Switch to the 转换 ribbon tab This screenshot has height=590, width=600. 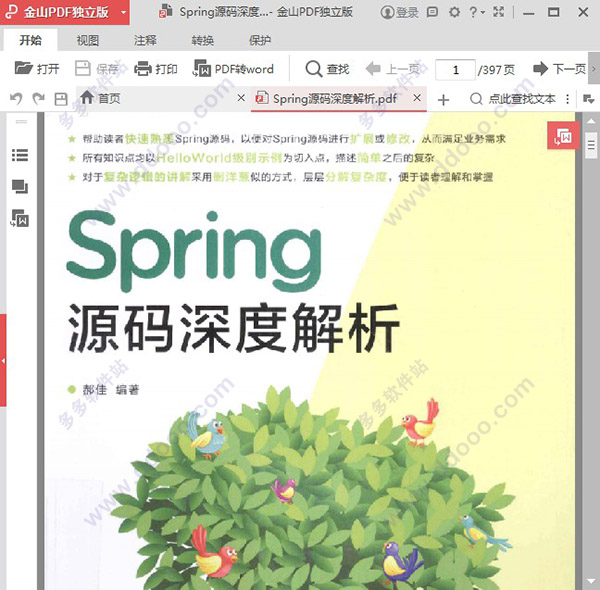tap(202, 40)
